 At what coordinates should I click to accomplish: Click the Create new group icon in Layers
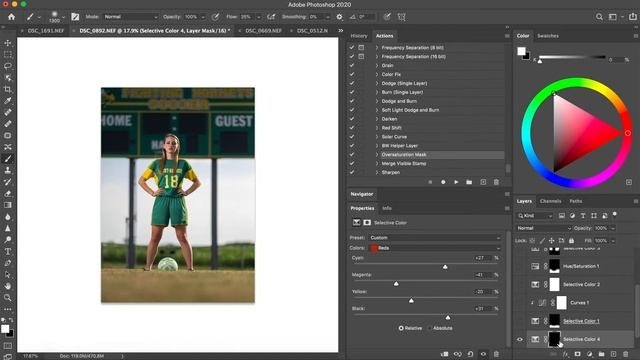coord(601,354)
